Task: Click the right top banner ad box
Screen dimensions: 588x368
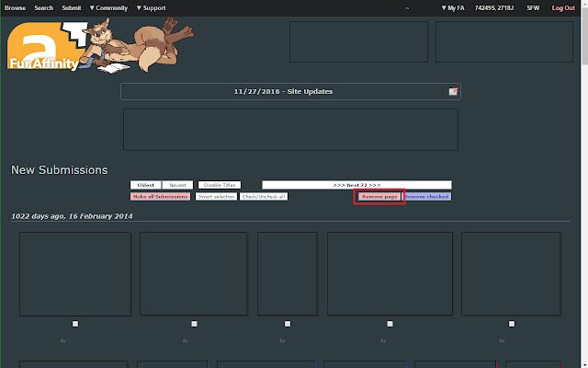Action: pos(504,41)
